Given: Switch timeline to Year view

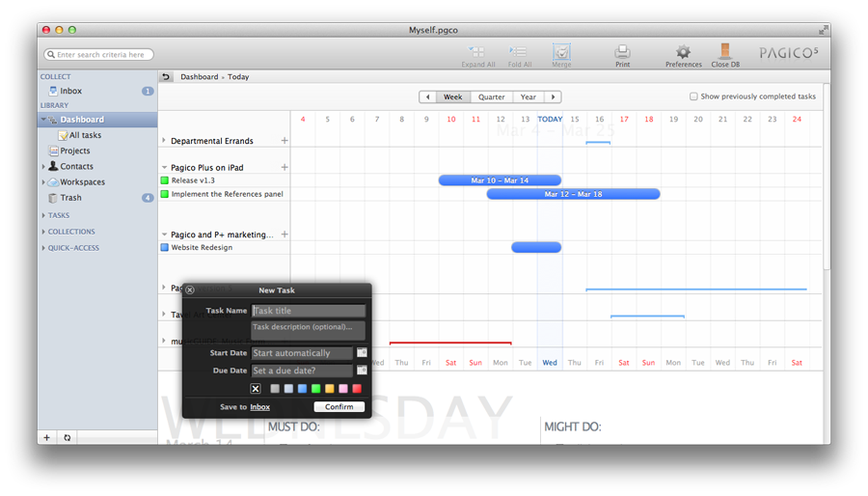Looking at the screenshot, I should pyautogui.click(x=529, y=96).
